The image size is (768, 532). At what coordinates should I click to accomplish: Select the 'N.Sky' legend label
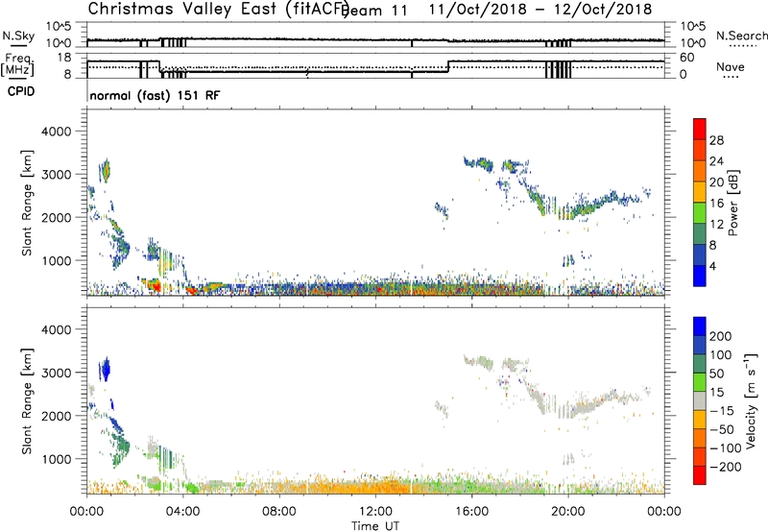pyautogui.click(x=18, y=36)
